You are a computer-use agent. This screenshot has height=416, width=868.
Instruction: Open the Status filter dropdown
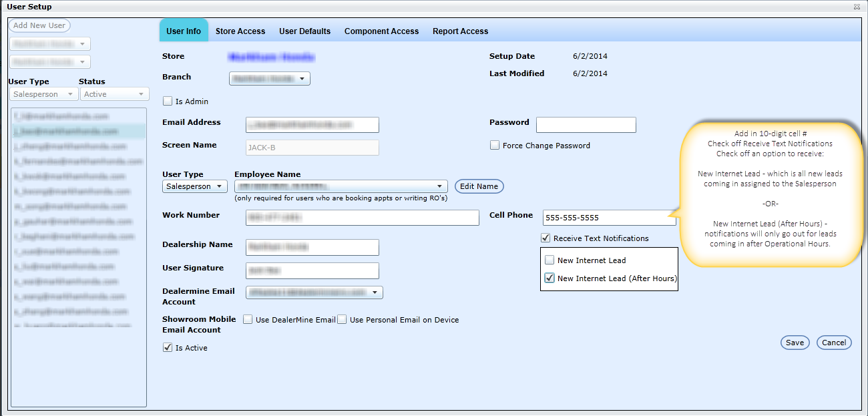pos(114,95)
